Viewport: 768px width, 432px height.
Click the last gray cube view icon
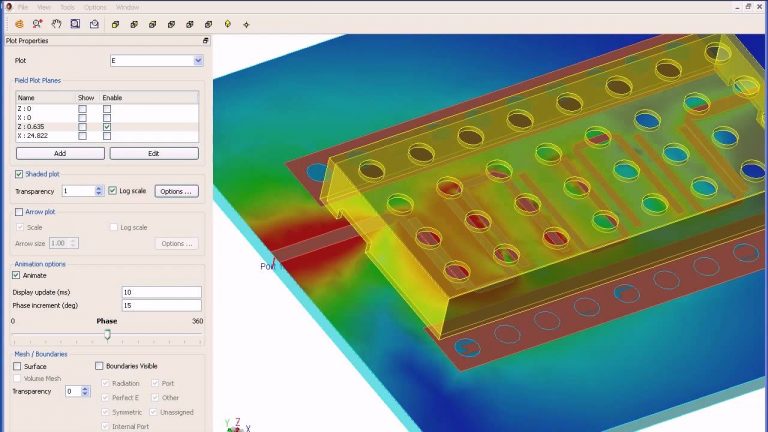[x=207, y=23]
